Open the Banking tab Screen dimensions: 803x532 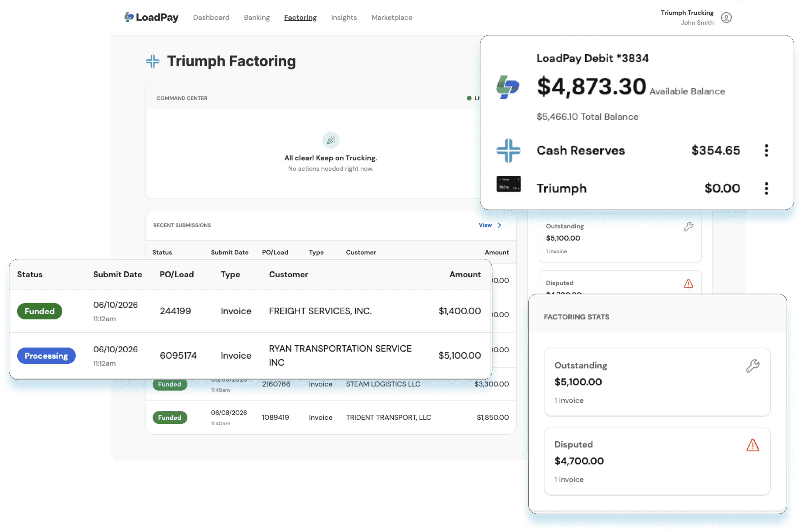pos(257,17)
